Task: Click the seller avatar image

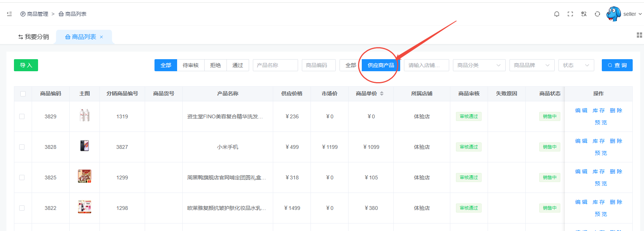Action: 613,14
